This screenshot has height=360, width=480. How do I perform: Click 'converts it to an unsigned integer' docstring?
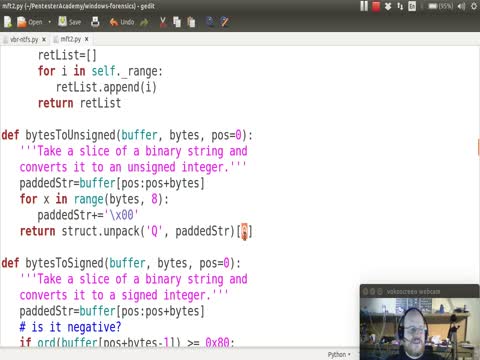pyautogui.click(x=133, y=167)
